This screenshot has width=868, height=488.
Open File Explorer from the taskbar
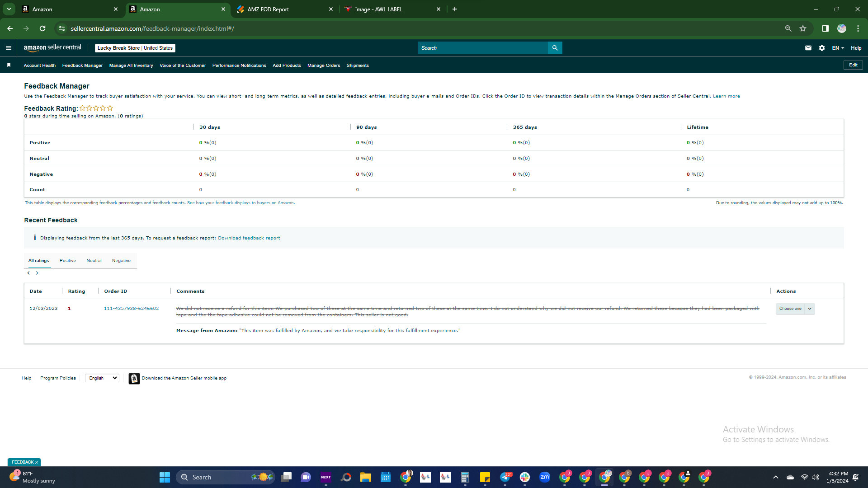point(366,477)
